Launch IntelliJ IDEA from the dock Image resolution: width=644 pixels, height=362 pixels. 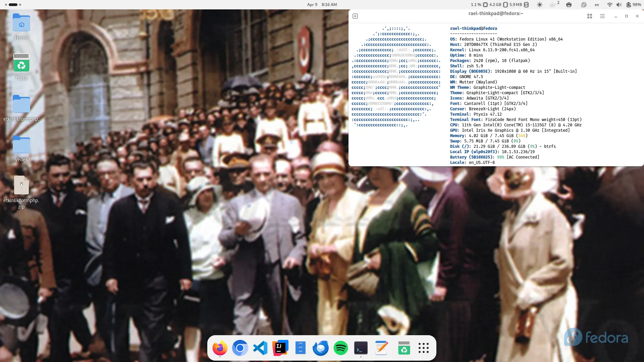pyautogui.click(x=280, y=348)
